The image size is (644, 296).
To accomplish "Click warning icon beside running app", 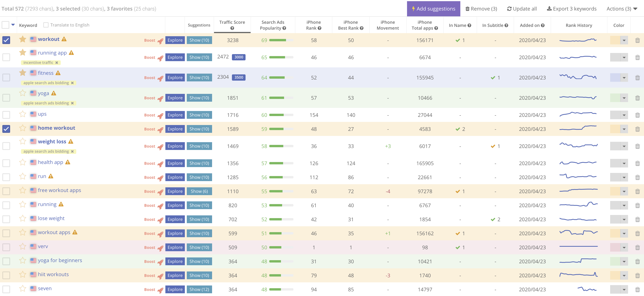I will pos(71,53).
